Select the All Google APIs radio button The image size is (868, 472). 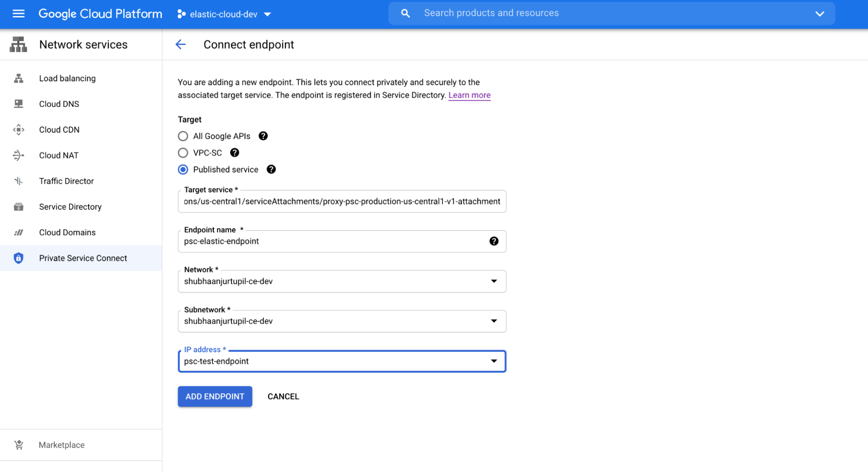click(183, 136)
